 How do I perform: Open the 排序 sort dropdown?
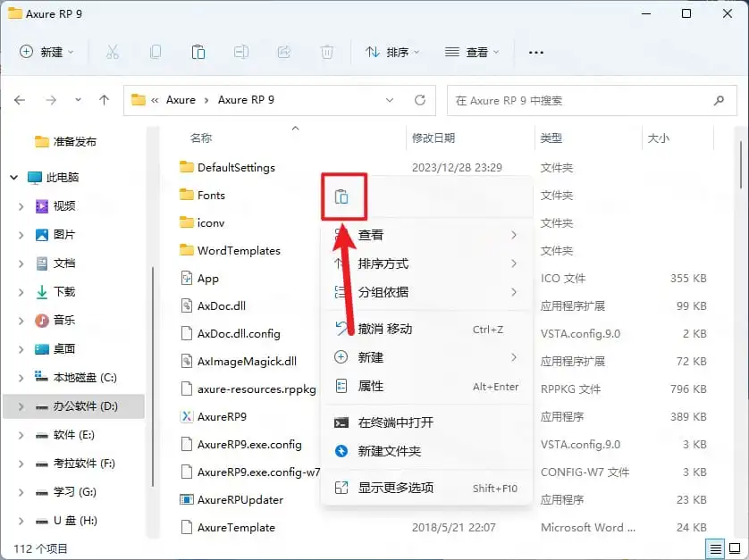point(392,52)
